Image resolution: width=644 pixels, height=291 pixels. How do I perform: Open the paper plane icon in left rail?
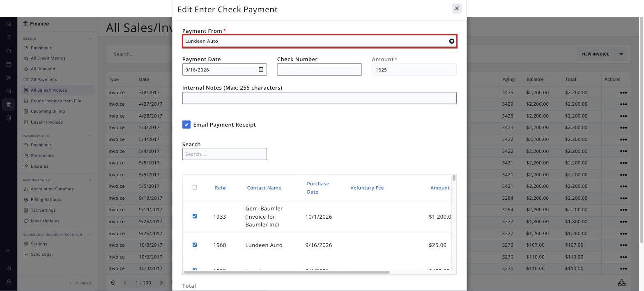click(x=9, y=78)
